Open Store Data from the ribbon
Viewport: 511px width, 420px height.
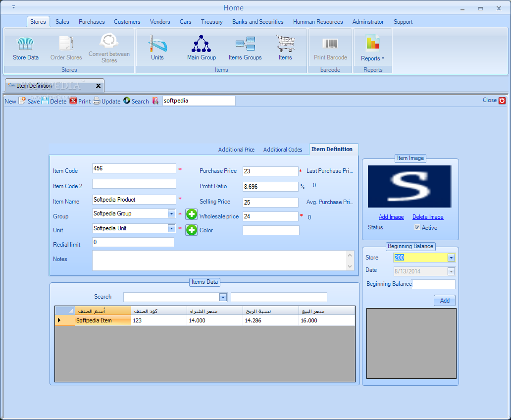pyautogui.click(x=25, y=48)
